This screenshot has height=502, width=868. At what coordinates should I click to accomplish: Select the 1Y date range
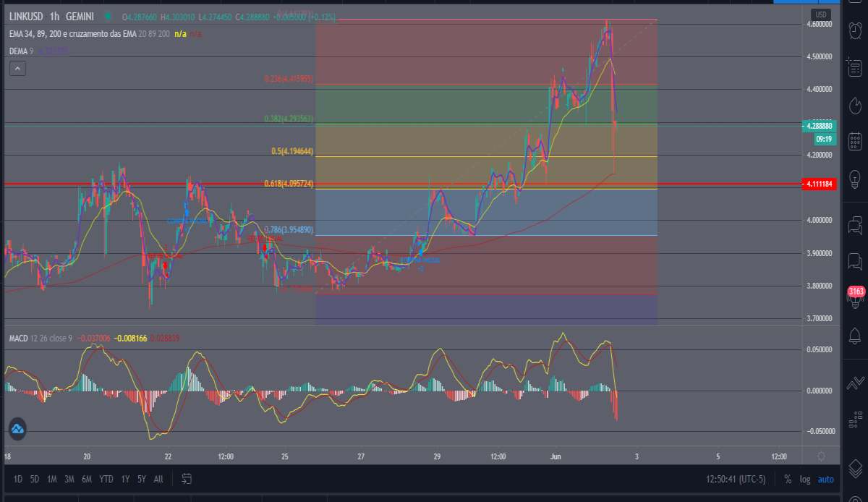(126, 479)
